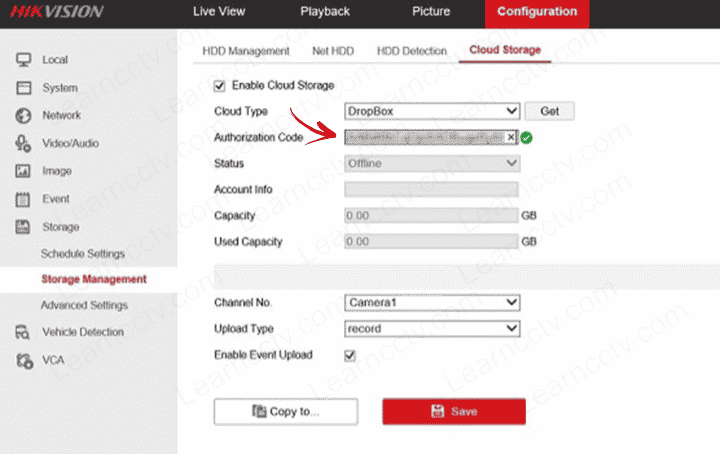Viewport: 720px width, 454px height.
Task: Click the Event calendar icon
Action: tap(24, 199)
